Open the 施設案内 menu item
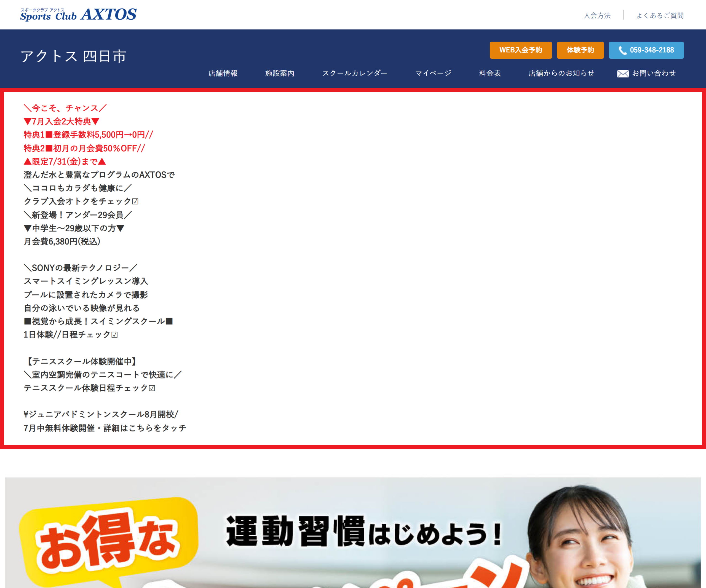 coord(280,73)
